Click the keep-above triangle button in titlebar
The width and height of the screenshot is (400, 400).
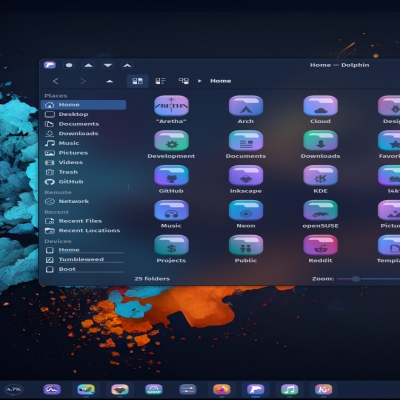point(88,65)
